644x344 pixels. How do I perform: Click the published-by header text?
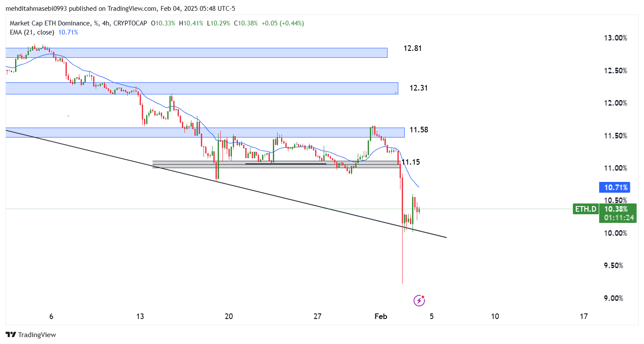[120, 9]
